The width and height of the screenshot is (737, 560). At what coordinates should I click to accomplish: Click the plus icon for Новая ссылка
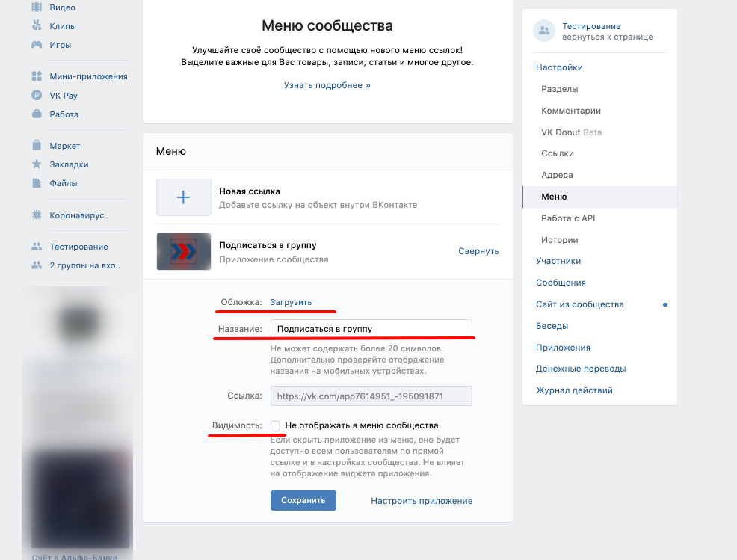point(183,197)
